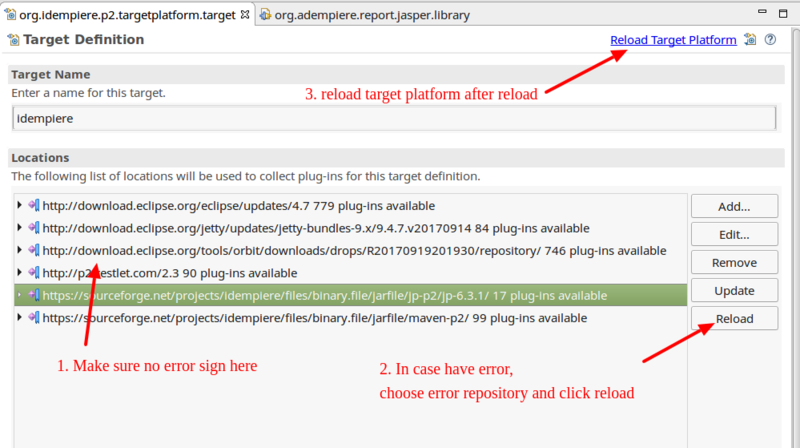Click the repository icon for the maven-p2 location

click(x=34, y=318)
